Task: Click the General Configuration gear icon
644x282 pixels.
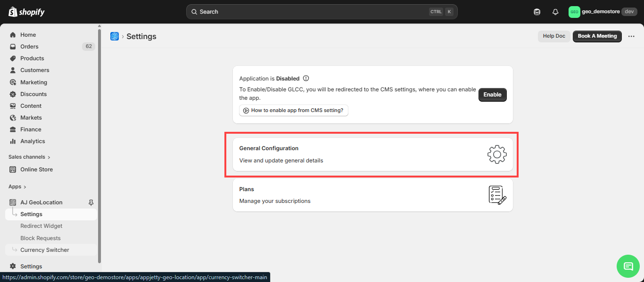Action: [x=497, y=154]
